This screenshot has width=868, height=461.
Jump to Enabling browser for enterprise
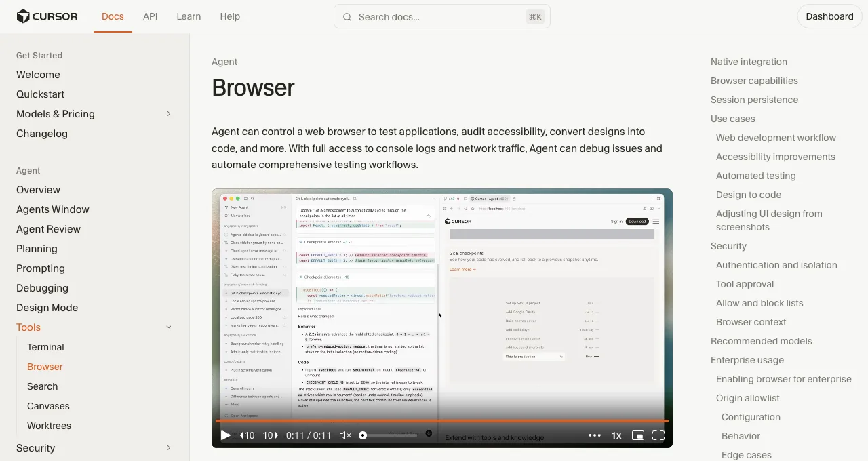[x=783, y=379]
